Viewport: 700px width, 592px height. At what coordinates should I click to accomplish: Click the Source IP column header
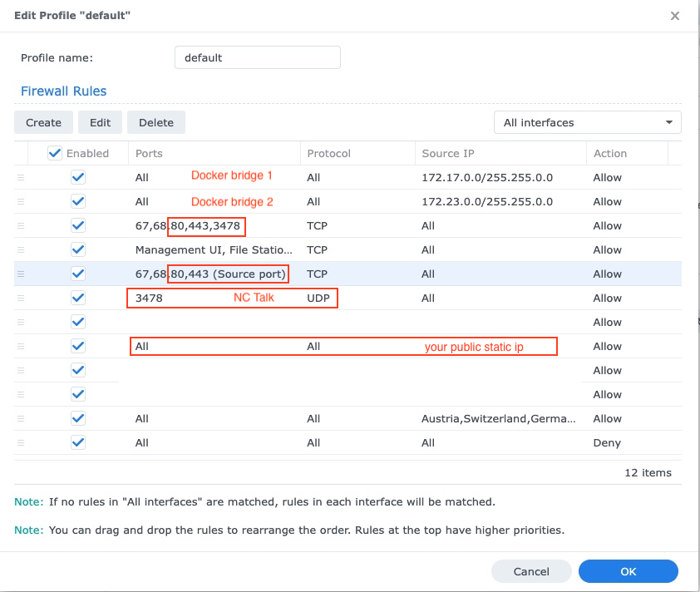(500, 153)
